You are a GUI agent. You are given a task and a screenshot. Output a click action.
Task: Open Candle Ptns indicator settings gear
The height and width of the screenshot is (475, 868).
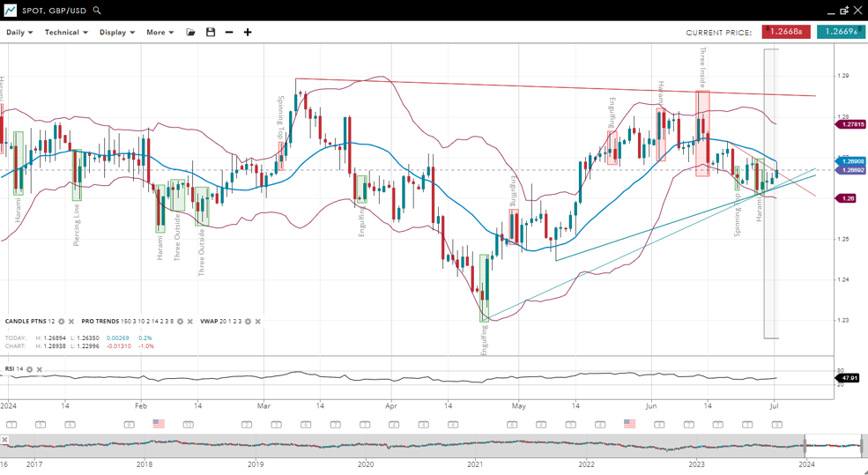click(62, 322)
